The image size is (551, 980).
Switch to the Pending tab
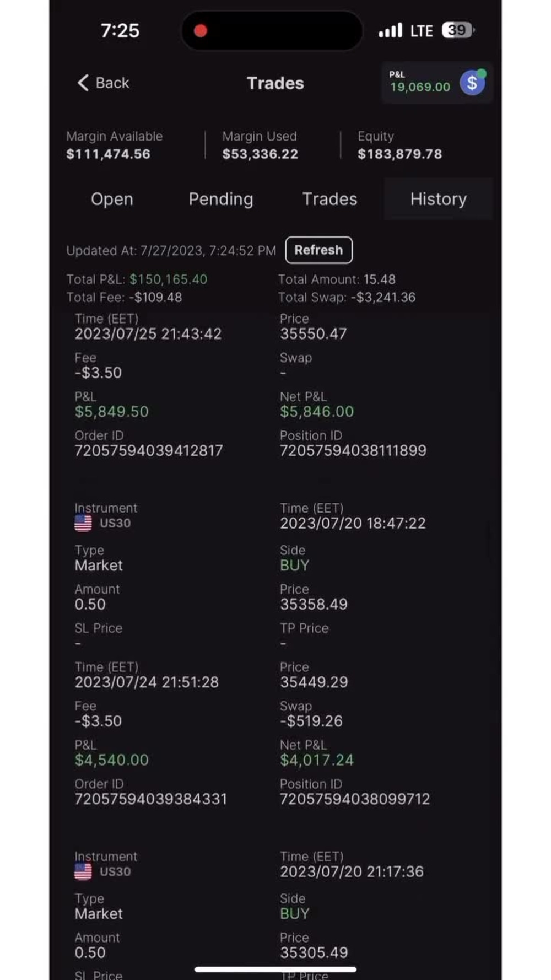(x=221, y=199)
